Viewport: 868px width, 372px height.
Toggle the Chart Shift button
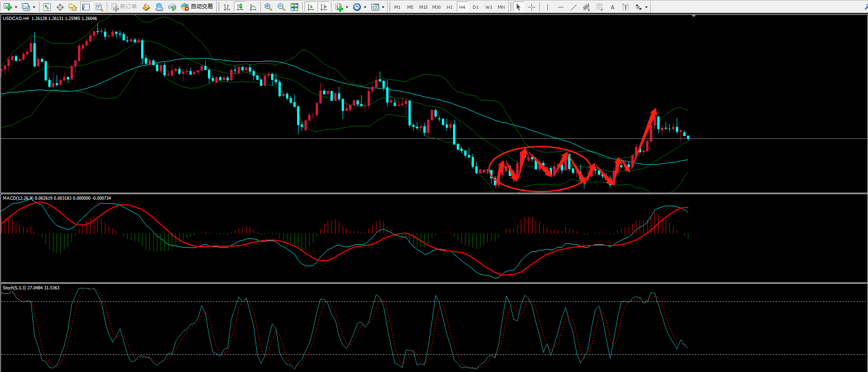pos(324,7)
